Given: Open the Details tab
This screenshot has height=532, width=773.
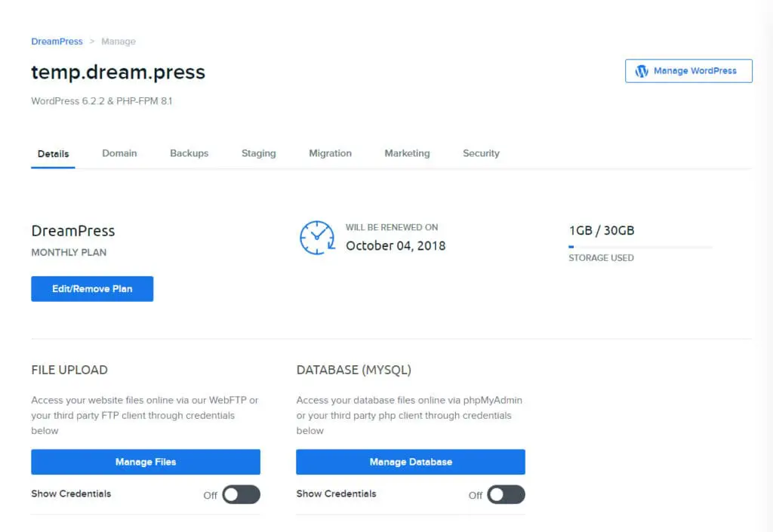Looking at the screenshot, I should (x=54, y=154).
